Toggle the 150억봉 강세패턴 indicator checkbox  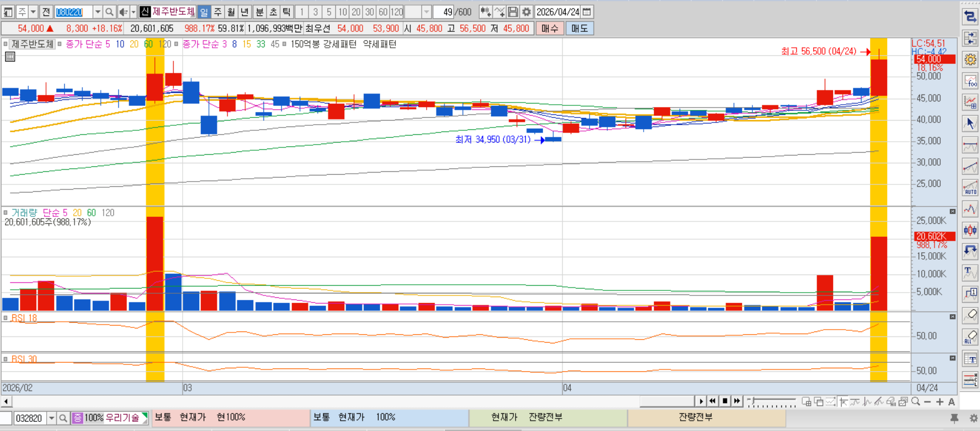tap(285, 44)
